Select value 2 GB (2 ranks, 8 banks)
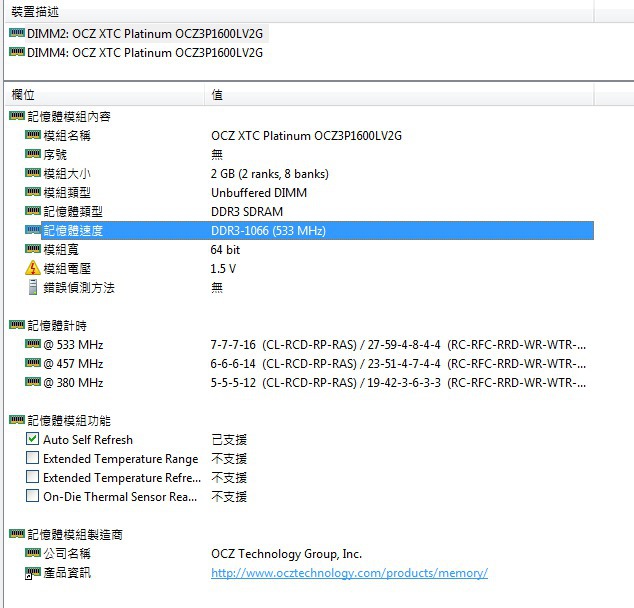This screenshot has width=634, height=608. pos(270,174)
